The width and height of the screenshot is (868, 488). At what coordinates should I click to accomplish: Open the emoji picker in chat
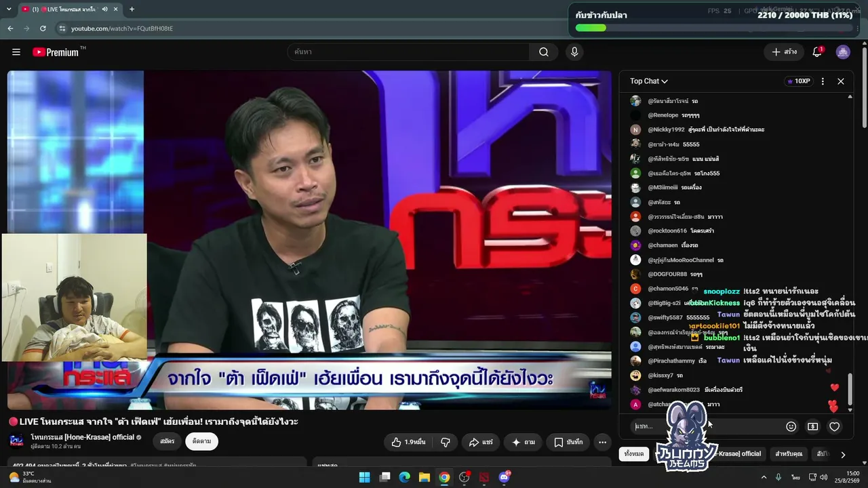pos(791,426)
